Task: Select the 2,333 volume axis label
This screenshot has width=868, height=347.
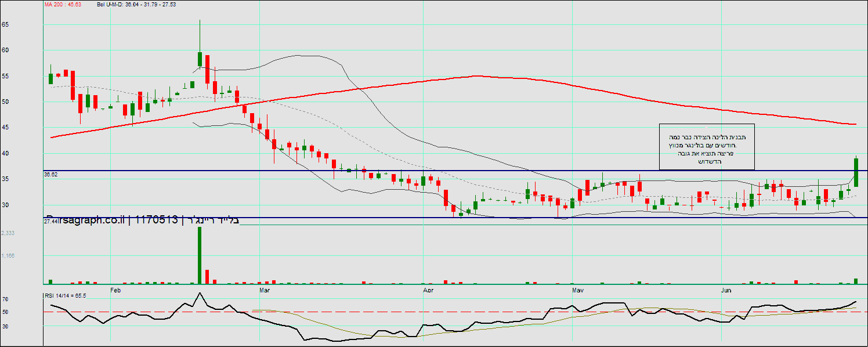Action: click(x=8, y=233)
